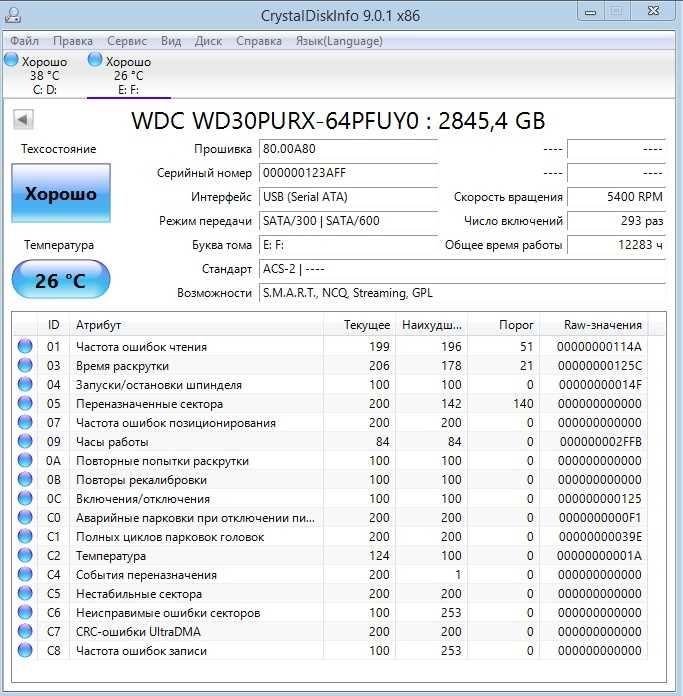
Task: Click status icon for 05 Переназначенные сектора
Action: pos(25,403)
